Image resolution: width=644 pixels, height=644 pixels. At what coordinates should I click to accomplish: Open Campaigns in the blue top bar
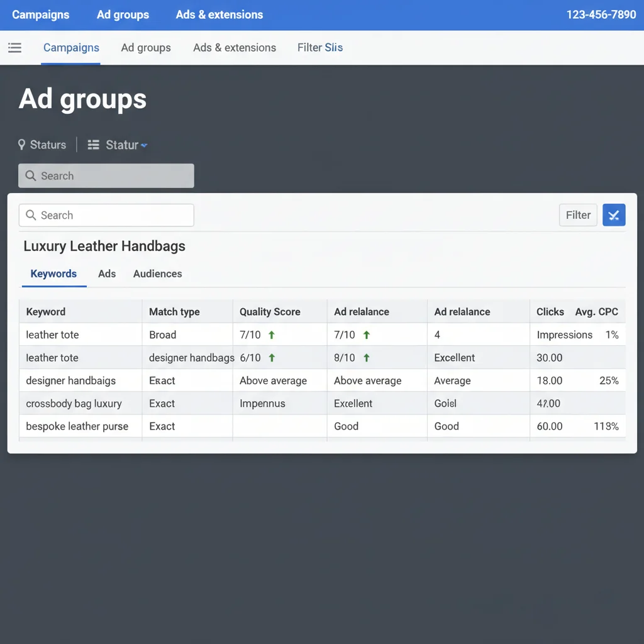click(x=41, y=14)
